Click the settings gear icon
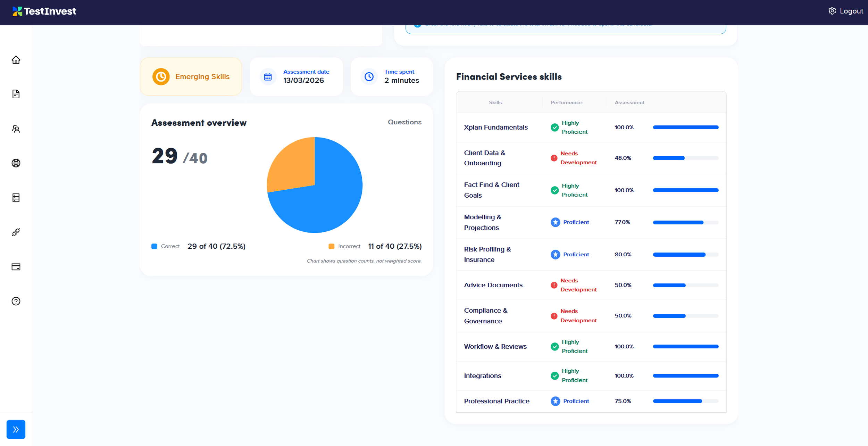 (x=832, y=11)
